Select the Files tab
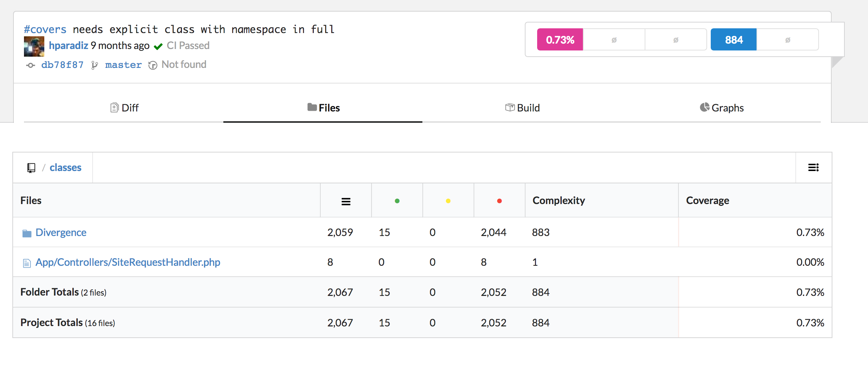Screen dimensions: 868x366 pyautogui.click(x=323, y=108)
